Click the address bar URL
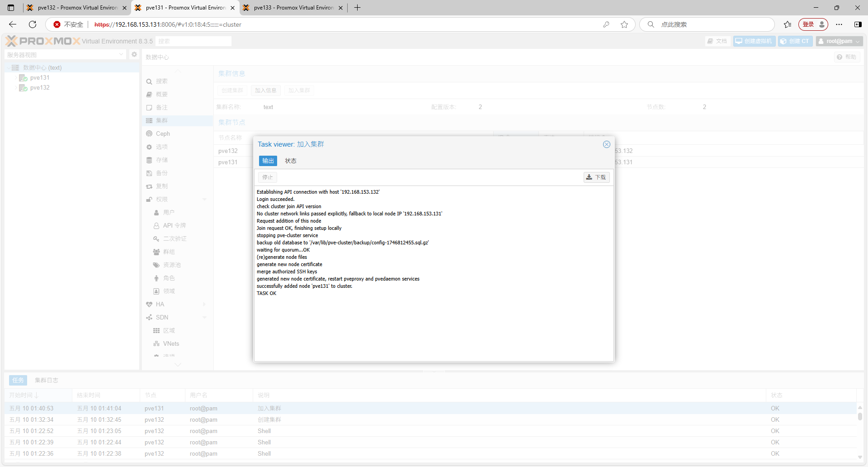The image size is (868, 467). [168, 25]
